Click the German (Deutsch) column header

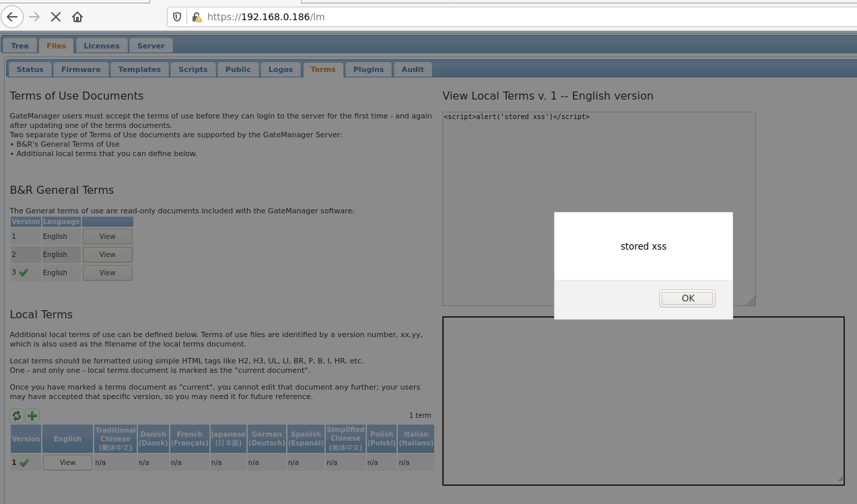point(267,439)
